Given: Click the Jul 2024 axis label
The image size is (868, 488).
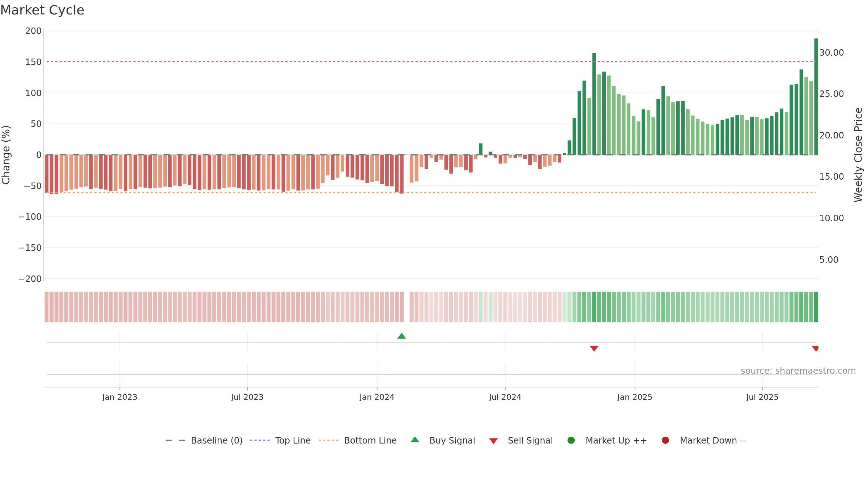Looking at the screenshot, I should click(505, 397).
